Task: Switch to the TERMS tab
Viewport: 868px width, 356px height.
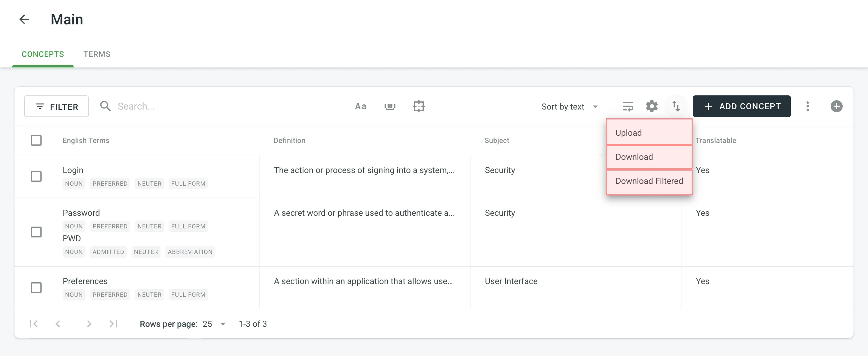Action: point(97,54)
